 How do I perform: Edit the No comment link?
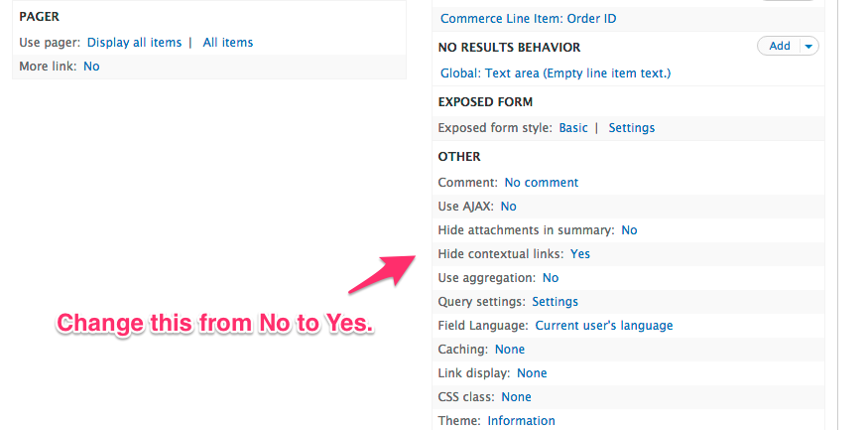pyautogui.click(x=542, y=183)
